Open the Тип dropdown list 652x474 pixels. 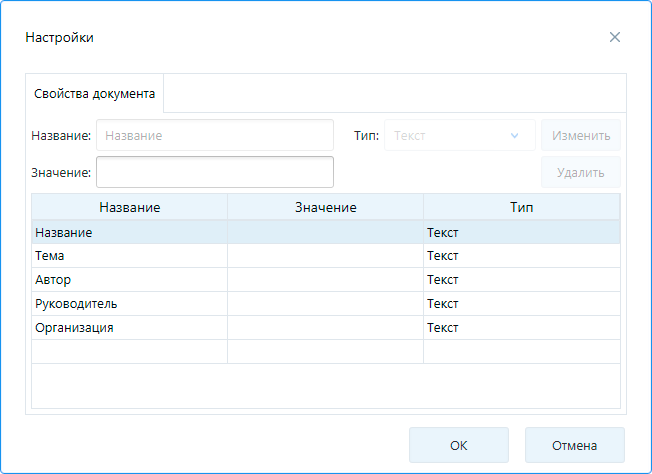tap(459, 135)
